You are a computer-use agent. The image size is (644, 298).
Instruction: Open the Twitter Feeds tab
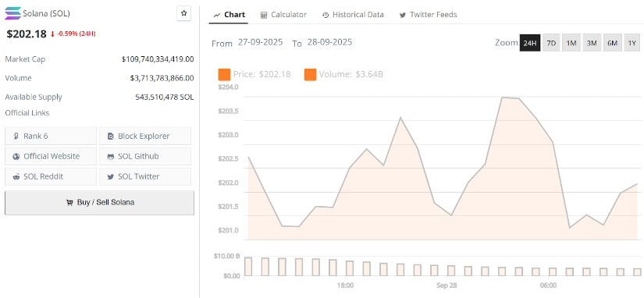428,15
